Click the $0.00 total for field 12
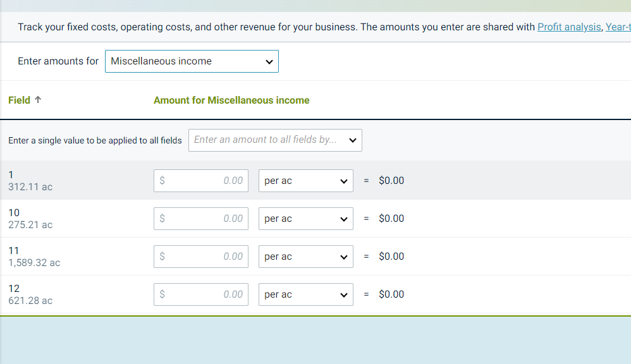Viewport: 631px width, 364px height. click(391, 294)
